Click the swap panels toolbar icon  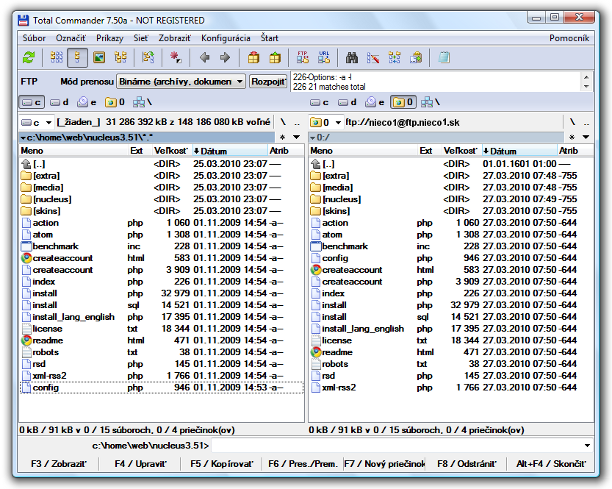coord(148,58)
